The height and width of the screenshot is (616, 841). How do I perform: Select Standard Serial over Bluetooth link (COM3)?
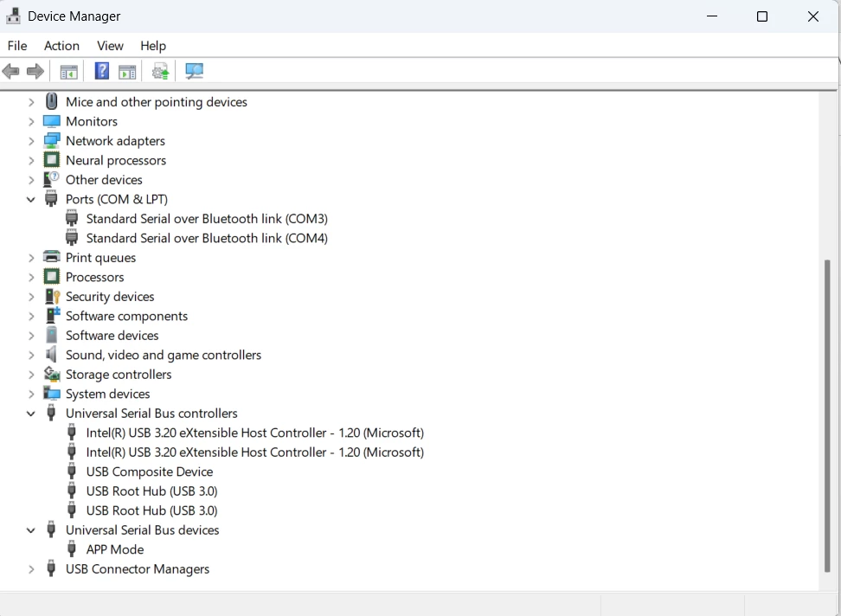click(x=207, y=219)
